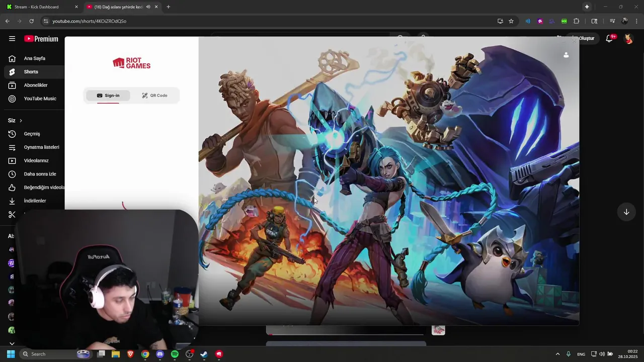Click the Gemini sparkle icon in title bar
The height and width of the screenshot is (362, 644).
tap(587, 7)
